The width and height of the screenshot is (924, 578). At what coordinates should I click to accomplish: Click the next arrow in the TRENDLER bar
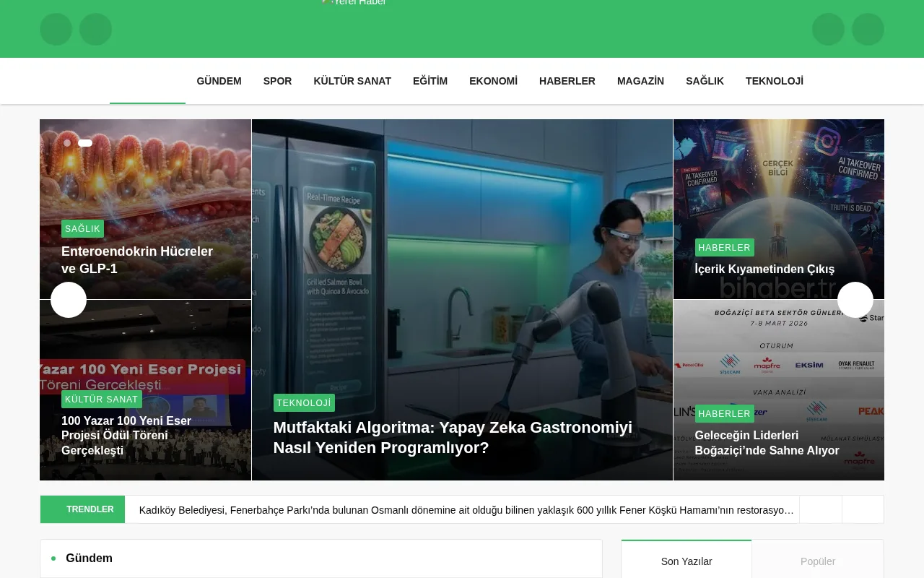(x=863, y=509)
